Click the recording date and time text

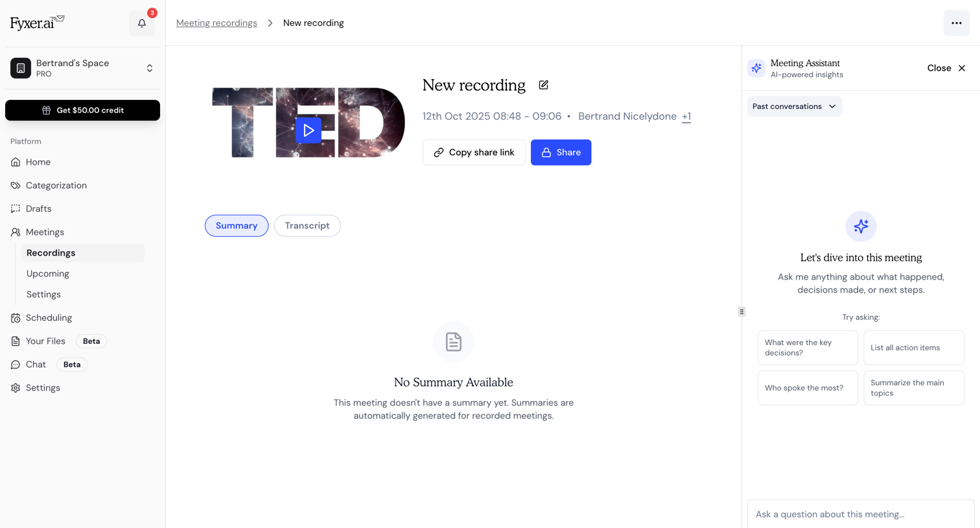click(x=492, y=117)
